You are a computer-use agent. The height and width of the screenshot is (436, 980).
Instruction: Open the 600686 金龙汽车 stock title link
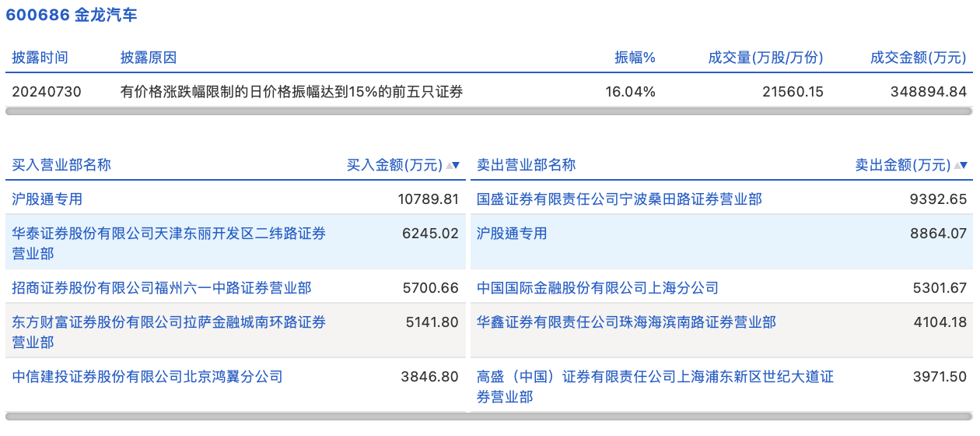point(72,16)
